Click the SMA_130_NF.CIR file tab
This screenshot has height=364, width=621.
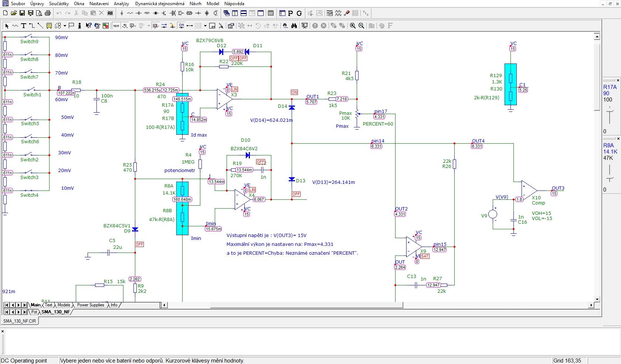(20, 321)
